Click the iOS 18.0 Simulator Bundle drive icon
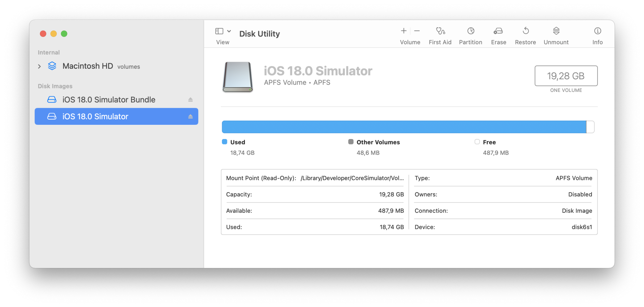The height and width of the screenshot is (307, 644). [52, 100]
